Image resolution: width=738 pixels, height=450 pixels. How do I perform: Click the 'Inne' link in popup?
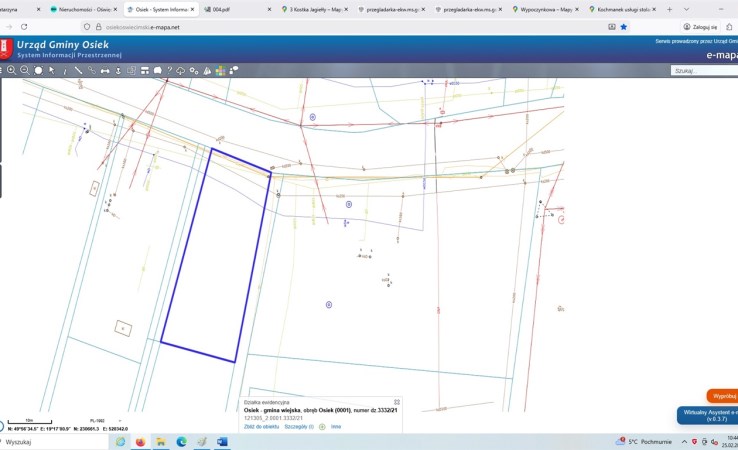coord(336,426)
